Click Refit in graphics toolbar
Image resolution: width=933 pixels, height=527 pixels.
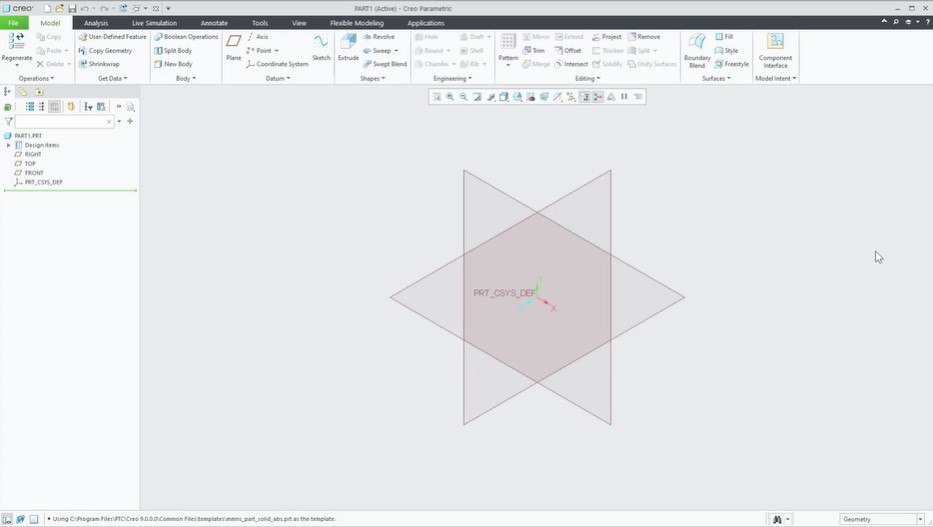click(x=437, y=97)
